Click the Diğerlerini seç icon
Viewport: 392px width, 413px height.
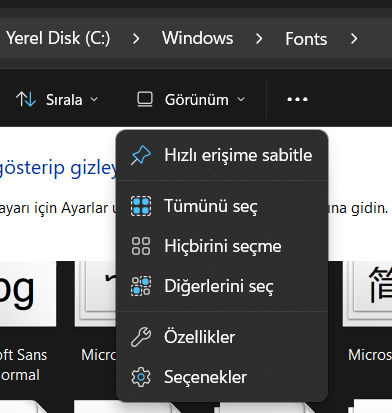pyautogui.click(x=141, y=286)
